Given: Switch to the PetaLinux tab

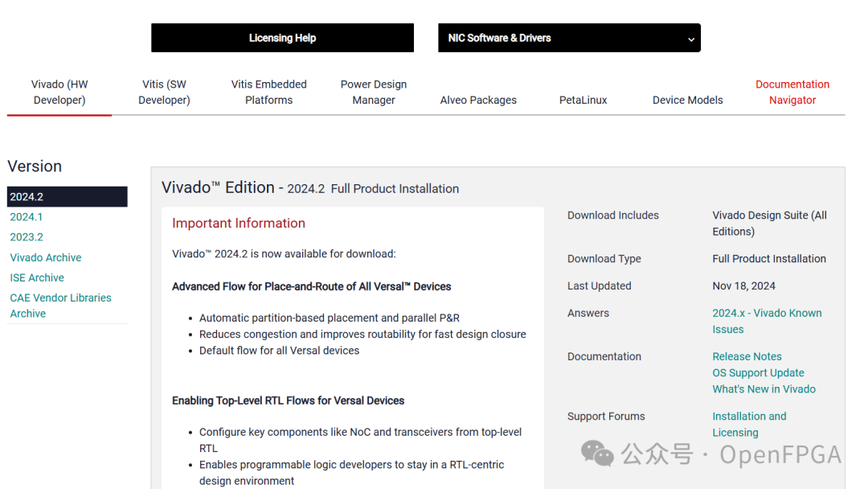Looking at the screenshot, I should (583, 100).
